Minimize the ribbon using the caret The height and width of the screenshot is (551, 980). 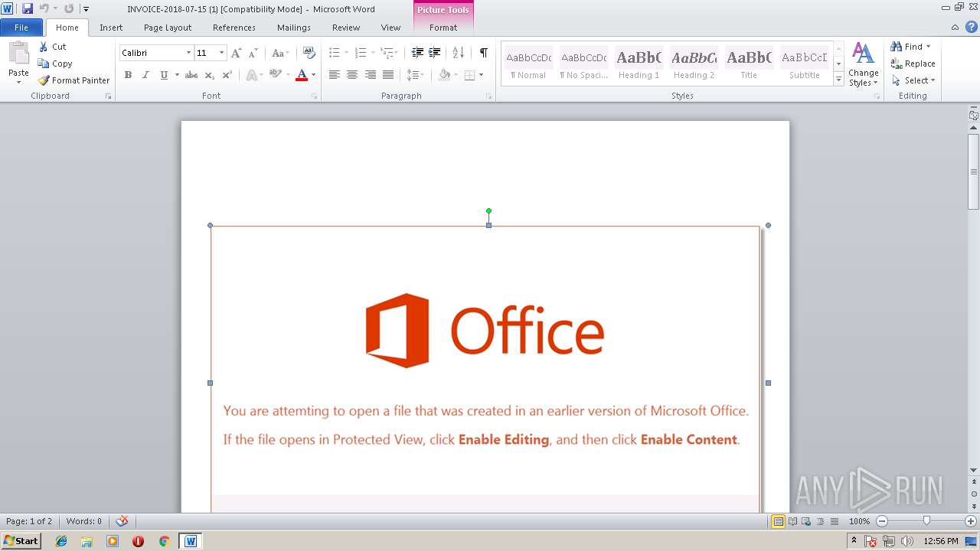(x=955, y=28)
